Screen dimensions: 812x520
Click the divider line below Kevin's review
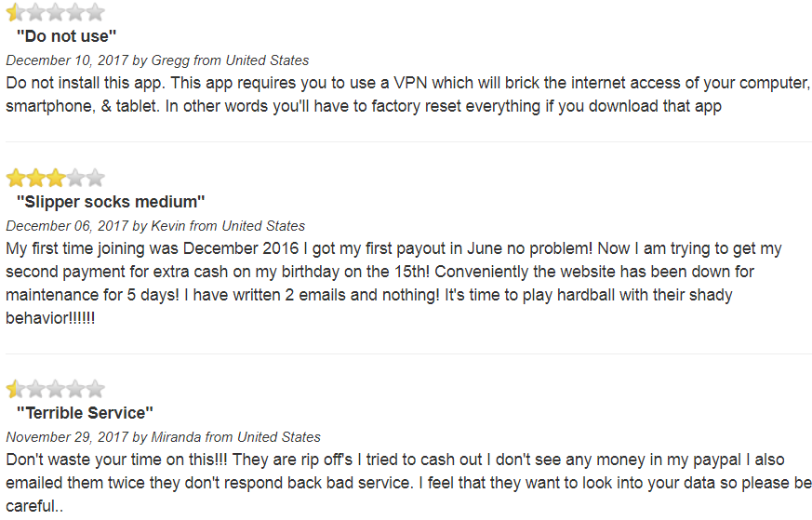[408, 353]
